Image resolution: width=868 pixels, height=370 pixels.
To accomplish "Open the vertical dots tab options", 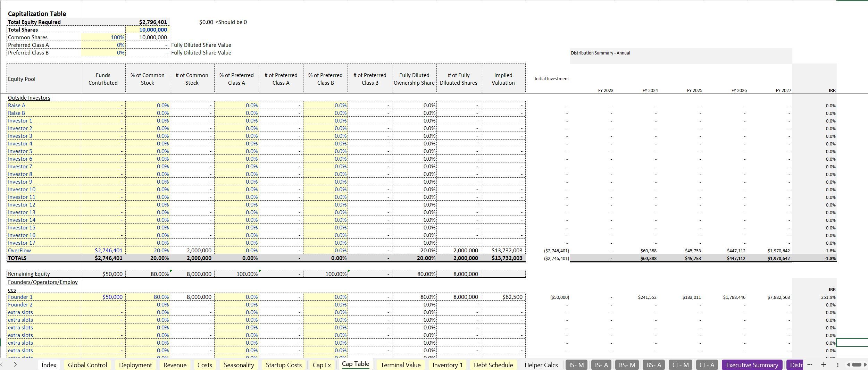I will (x=838, y=364).
